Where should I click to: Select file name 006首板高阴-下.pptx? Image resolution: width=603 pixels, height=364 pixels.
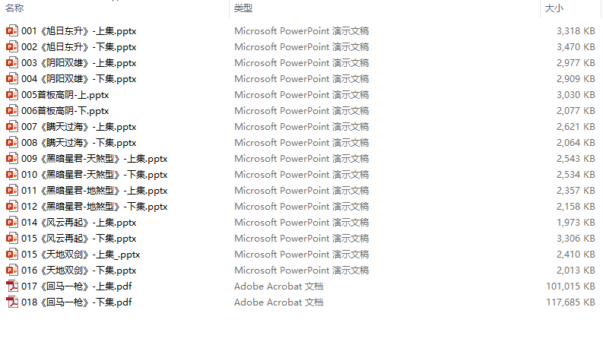coord(65,111)
